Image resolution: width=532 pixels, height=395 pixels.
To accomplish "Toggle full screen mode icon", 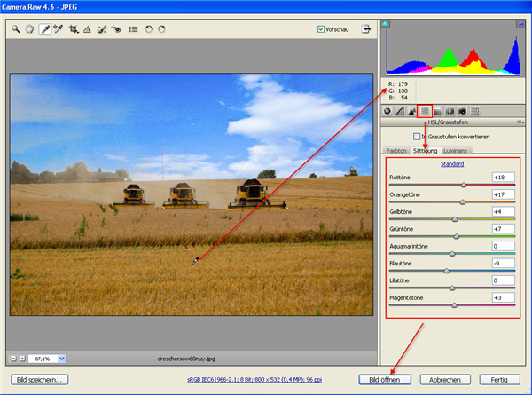I will (x=365, y=28).
